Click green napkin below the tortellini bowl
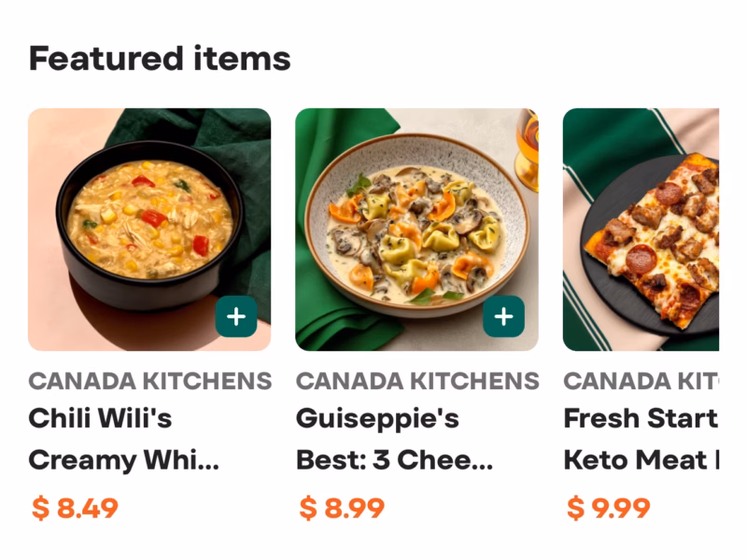The image size is (747, 560). (336, 327)
